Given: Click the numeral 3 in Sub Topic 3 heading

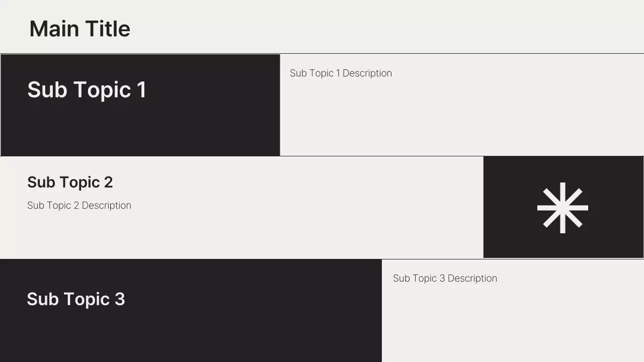Looking at the screenshot, I should [120, 299].
